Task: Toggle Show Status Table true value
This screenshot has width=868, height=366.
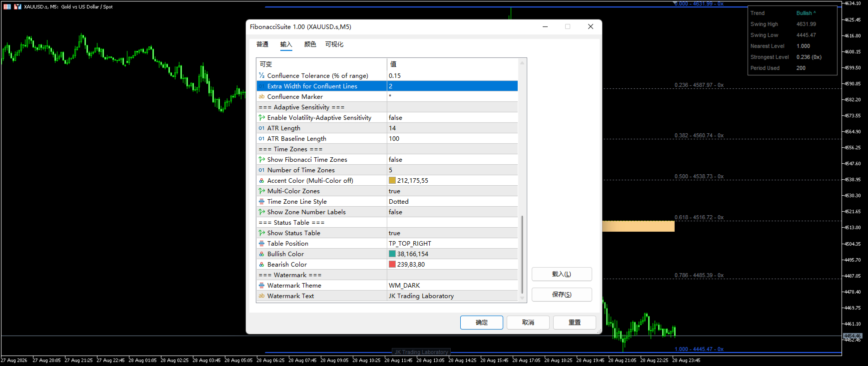Action: point(452,233)
